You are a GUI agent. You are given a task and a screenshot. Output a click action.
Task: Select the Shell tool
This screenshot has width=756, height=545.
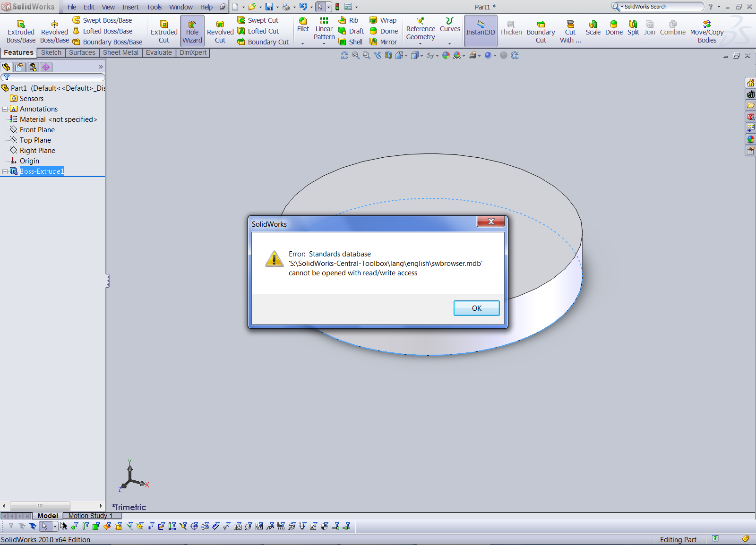350,42
